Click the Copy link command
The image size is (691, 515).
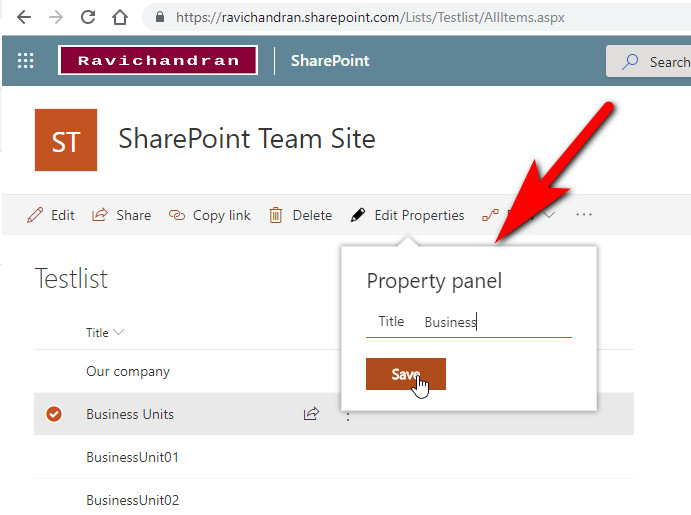[x=210, y=215]
